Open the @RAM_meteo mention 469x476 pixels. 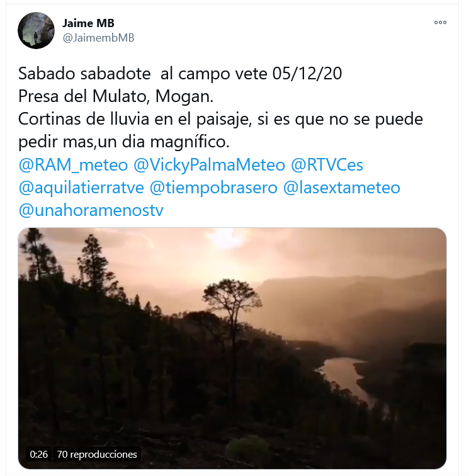[x=73, y=165]
